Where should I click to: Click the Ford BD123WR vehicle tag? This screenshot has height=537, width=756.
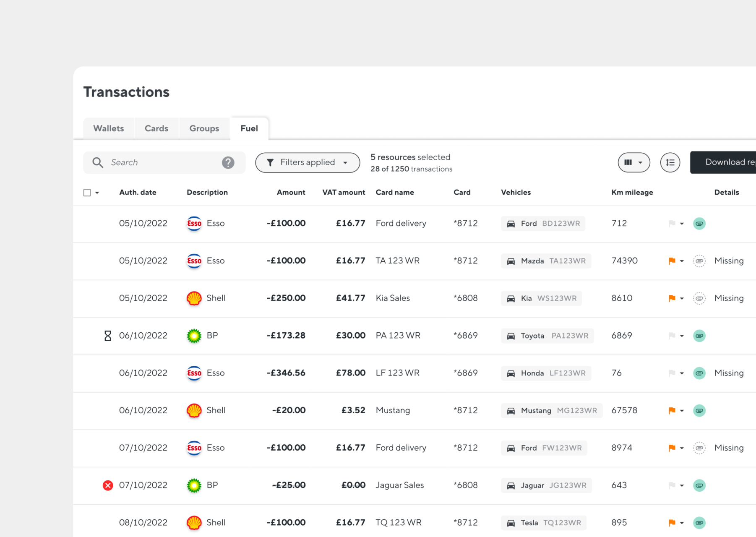tap(543, 224)
